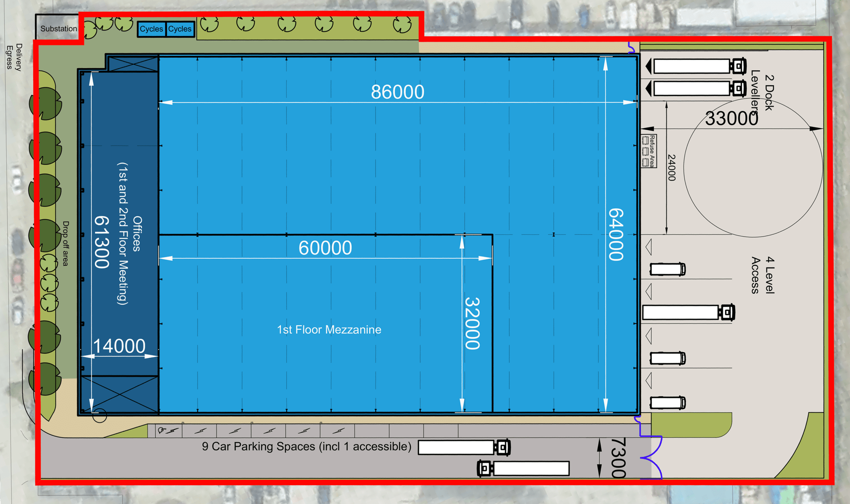Select the Refuse Area bin box
This screenshot has width=850, height=504.
648,151
